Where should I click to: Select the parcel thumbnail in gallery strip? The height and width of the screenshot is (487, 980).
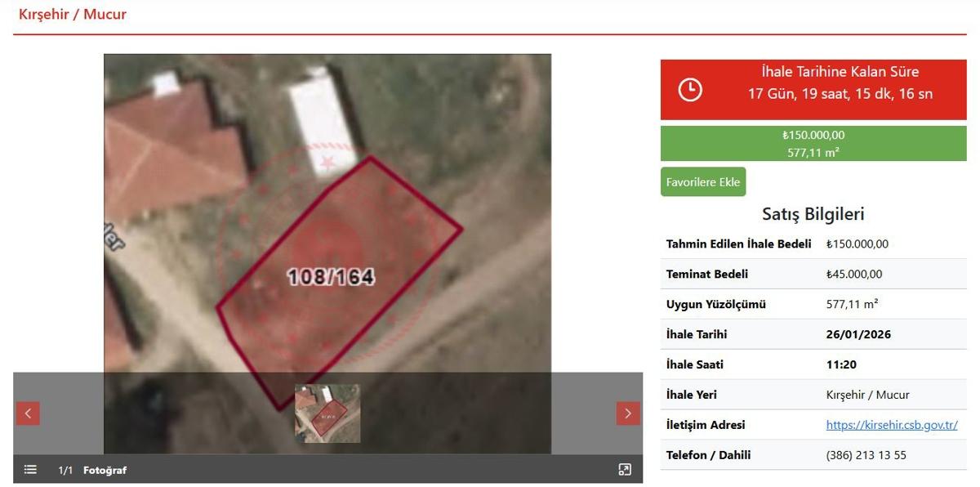[x=327, y=413]
